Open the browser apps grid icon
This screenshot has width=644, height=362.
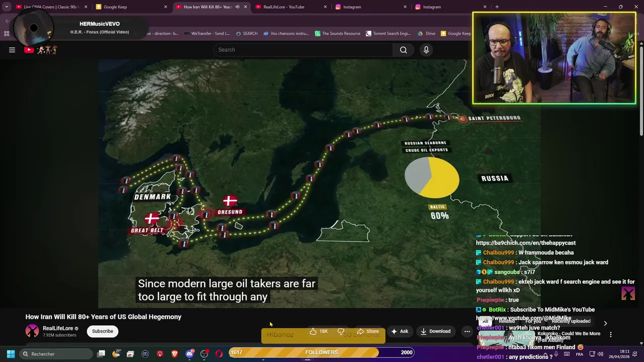7,34
